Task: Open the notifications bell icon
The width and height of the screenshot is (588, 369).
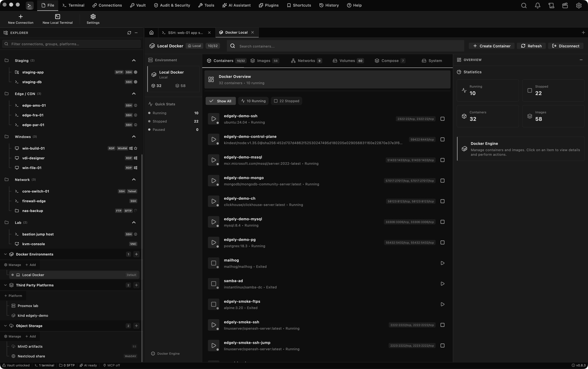Action: point(538,5)
